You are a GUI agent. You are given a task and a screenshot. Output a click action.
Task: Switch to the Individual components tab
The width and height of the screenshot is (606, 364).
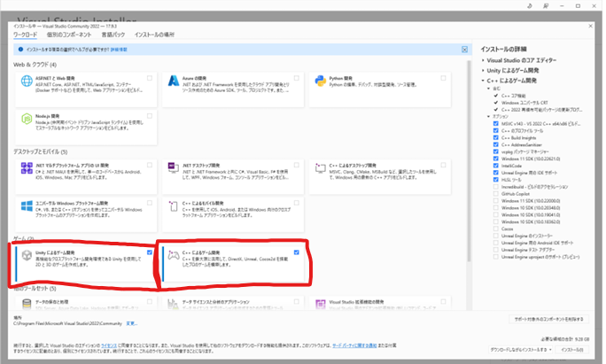click(69, 35)
